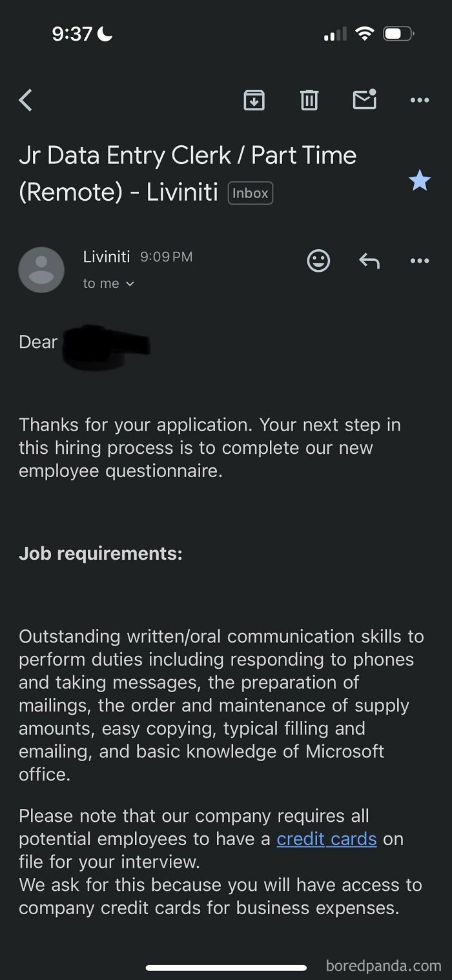Tap the sender name Liviniti
The image size is (452, 980).
point(106,256)
